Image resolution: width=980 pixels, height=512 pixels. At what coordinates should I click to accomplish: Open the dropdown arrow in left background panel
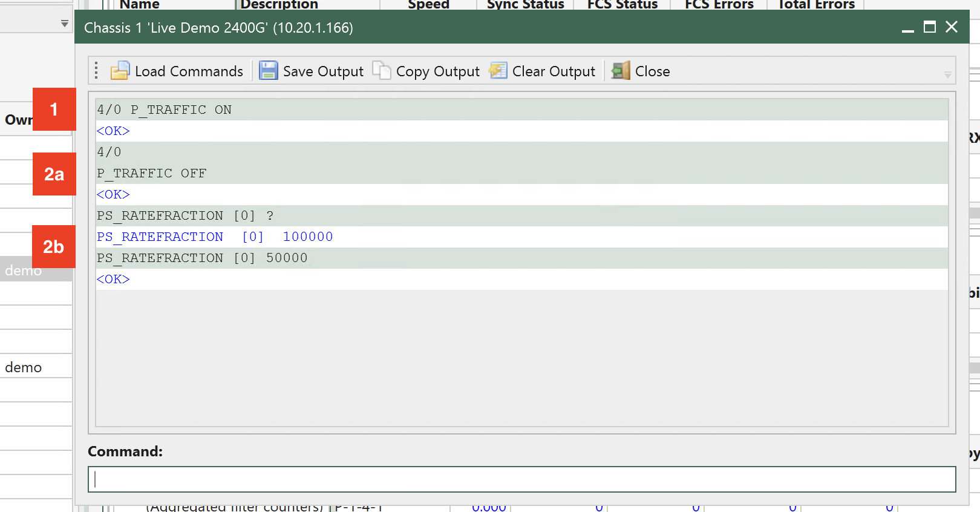[64, 24]
